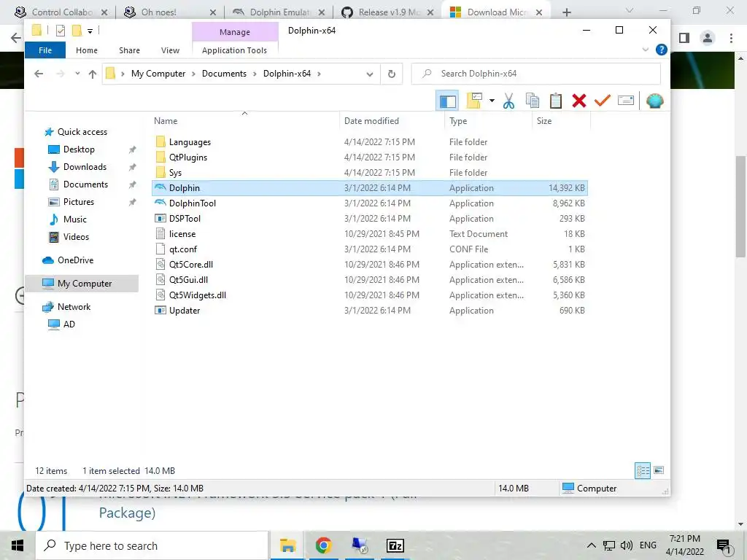Click My Computer in the address breadcrumb
The image size is (747, 560).
158,74
